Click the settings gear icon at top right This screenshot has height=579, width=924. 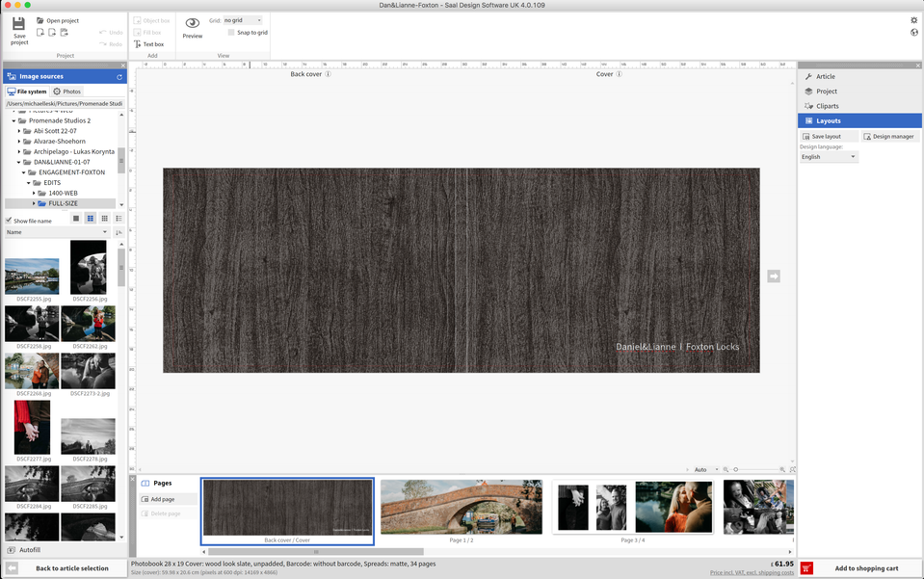(914, 20)
